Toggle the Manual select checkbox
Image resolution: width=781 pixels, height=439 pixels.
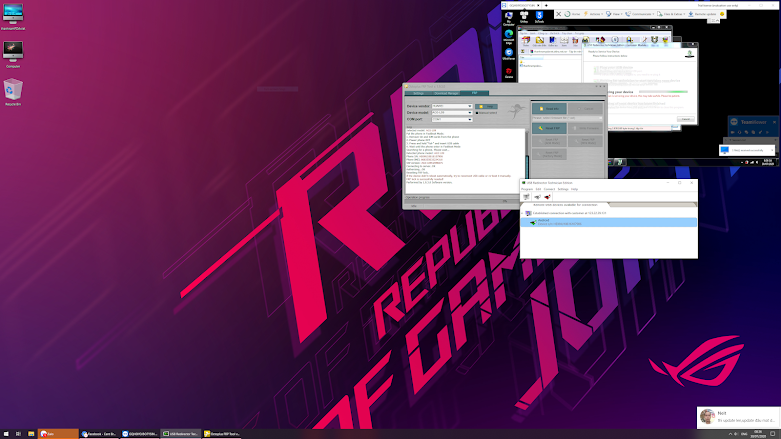(x=477, y=113)
